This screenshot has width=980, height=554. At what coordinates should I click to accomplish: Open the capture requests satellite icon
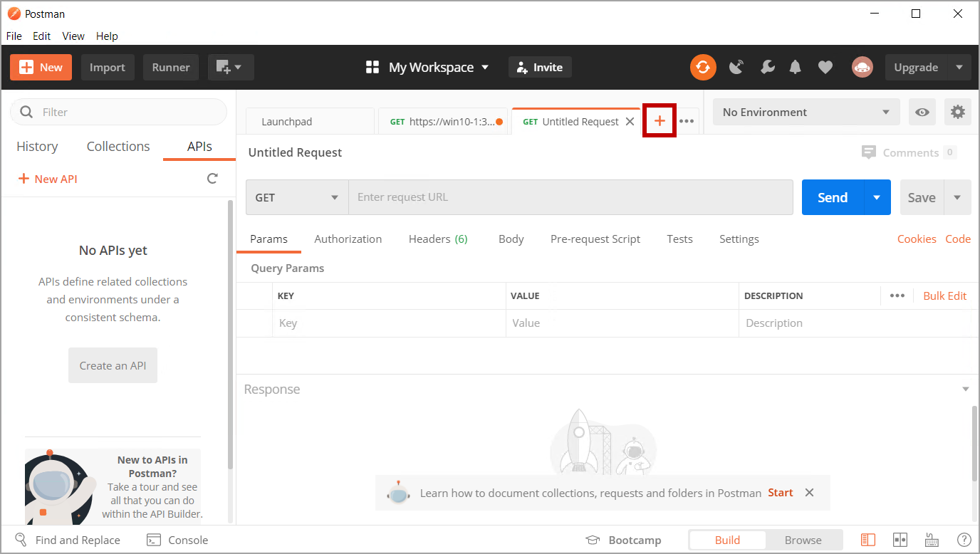point(736,68)
